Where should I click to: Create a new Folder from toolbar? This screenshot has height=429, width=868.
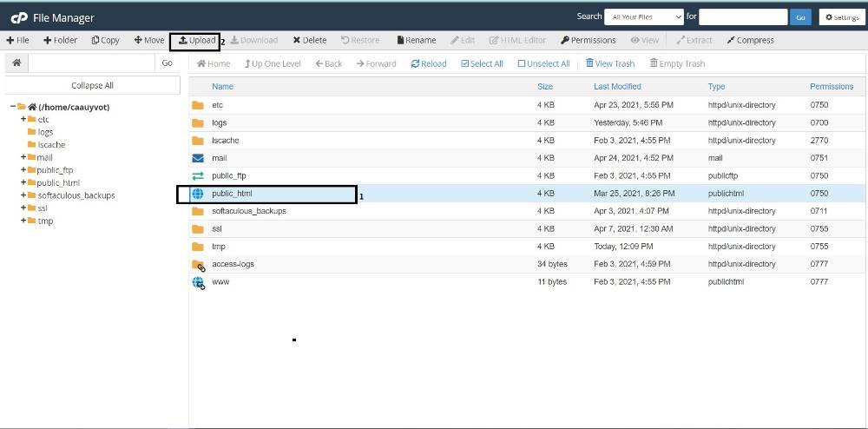click(x=61, y=41)
